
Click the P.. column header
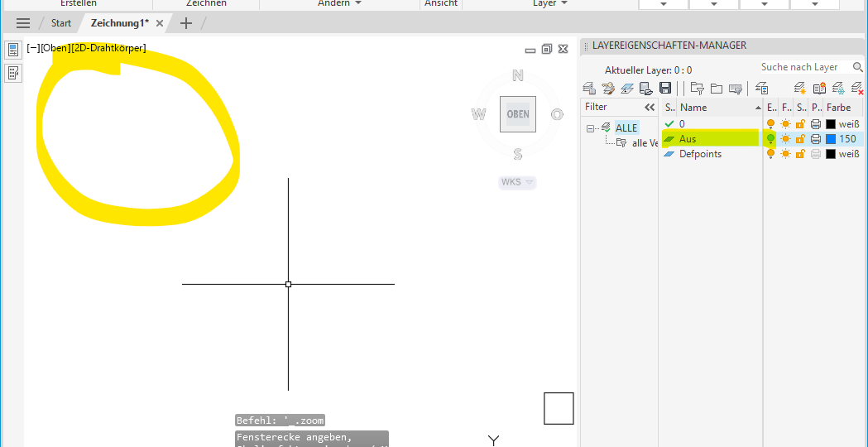[x=816, y=108]
